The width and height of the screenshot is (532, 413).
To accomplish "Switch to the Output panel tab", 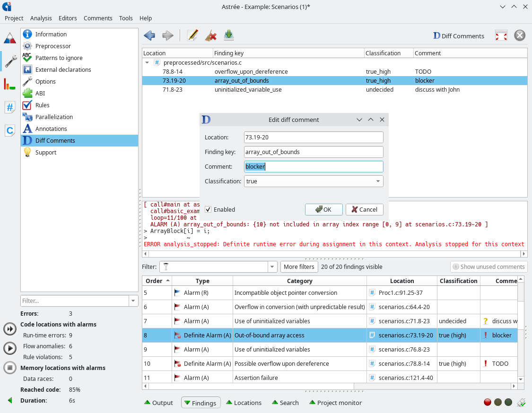I will pyautogui.click(x=158, y=403).
